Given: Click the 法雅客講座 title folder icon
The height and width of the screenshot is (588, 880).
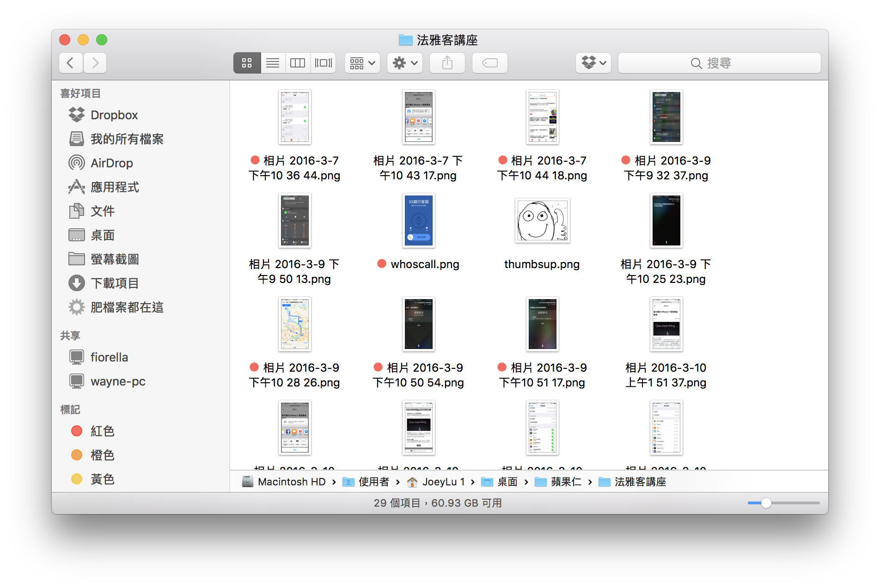Looking at the screenshot, I should tap(405, 40).
